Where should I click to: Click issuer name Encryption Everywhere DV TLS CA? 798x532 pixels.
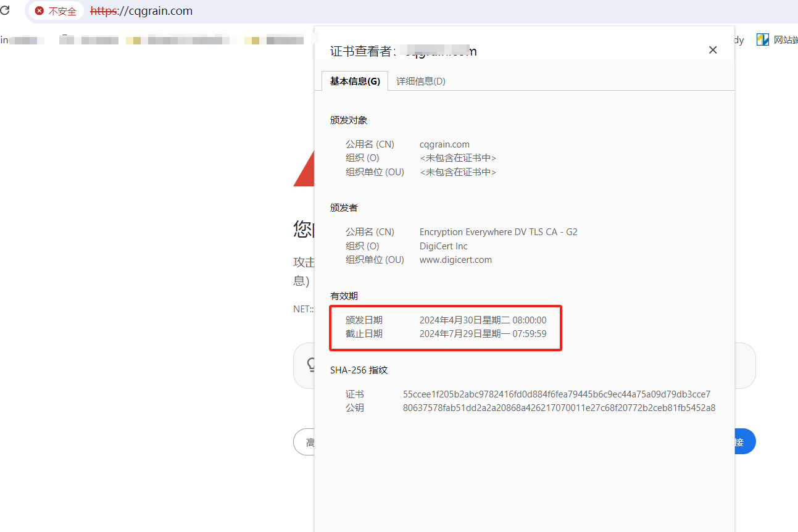(498, 232)
